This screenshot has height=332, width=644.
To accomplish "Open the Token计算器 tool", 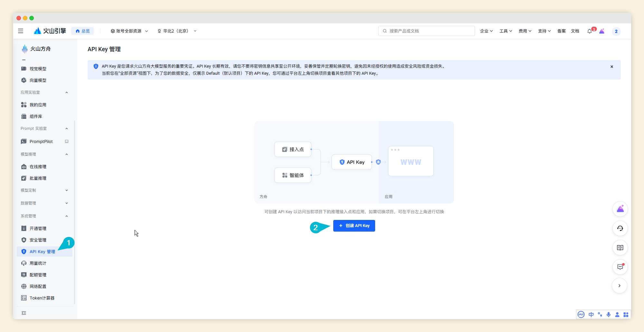I will pyautogui.click(x=42, y=298).
